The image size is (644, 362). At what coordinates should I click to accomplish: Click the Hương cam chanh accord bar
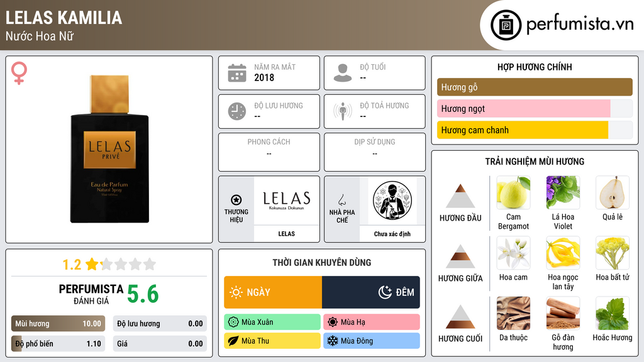535,130
